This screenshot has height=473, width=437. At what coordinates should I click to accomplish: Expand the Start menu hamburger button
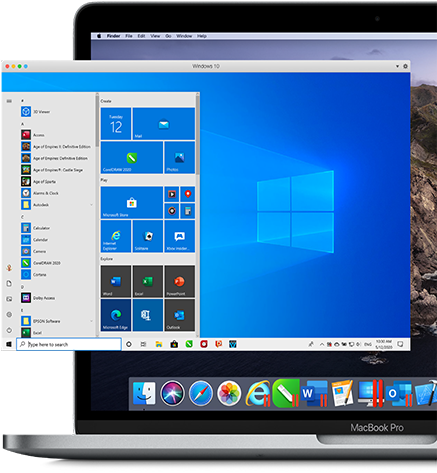point(9,101)
